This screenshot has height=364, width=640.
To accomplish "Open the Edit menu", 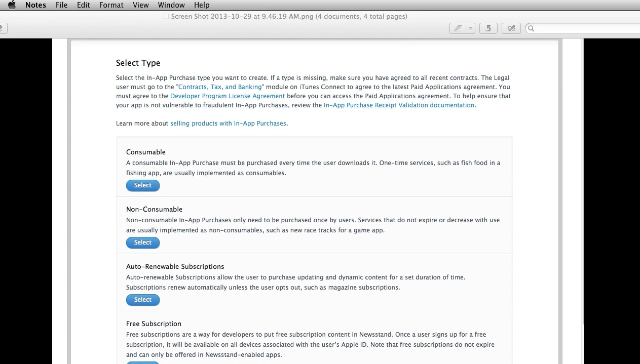I will [x=83, y=5].
